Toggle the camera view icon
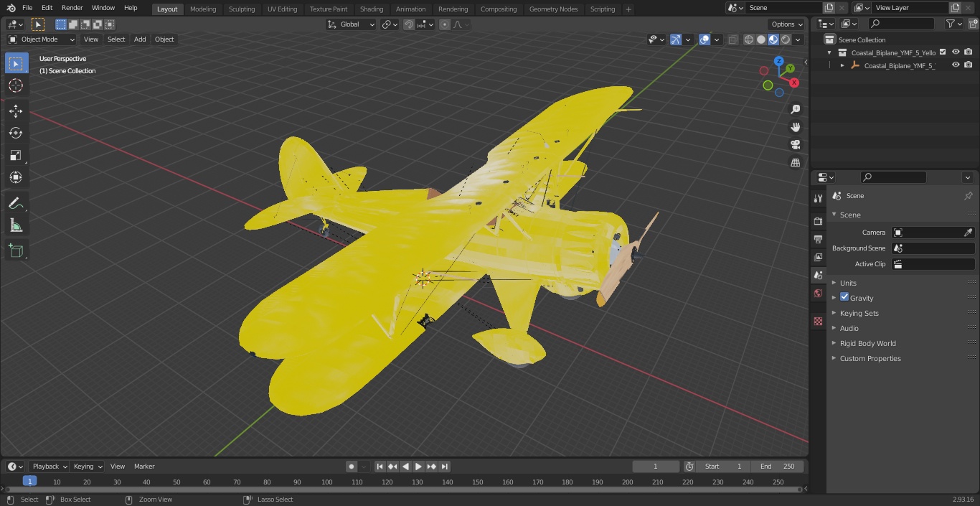This screenshot has width=980, height=506. tap(795, 144)
